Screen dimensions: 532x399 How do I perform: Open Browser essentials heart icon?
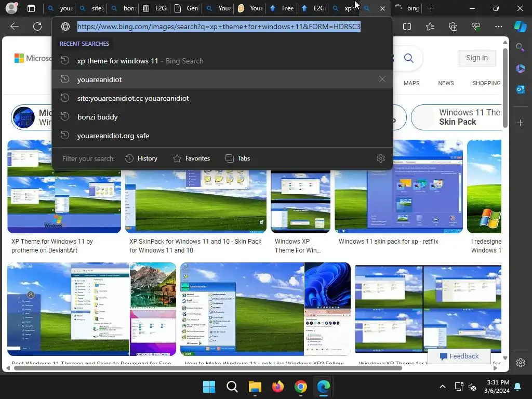(x=476, y=26)
